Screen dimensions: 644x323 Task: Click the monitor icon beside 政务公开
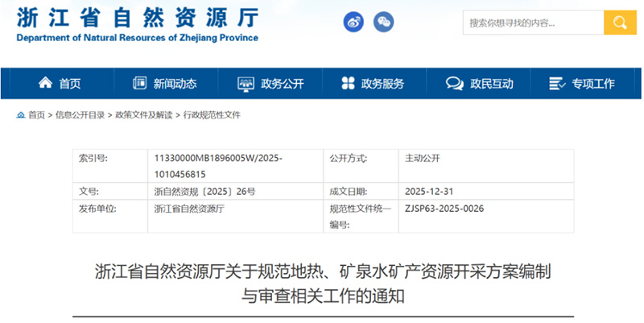click(246, 83)
